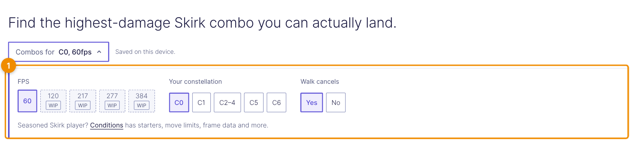Pick the C2–4 constellation button
The height and width of the screenshot is (150, 644).
coord(227,103)
